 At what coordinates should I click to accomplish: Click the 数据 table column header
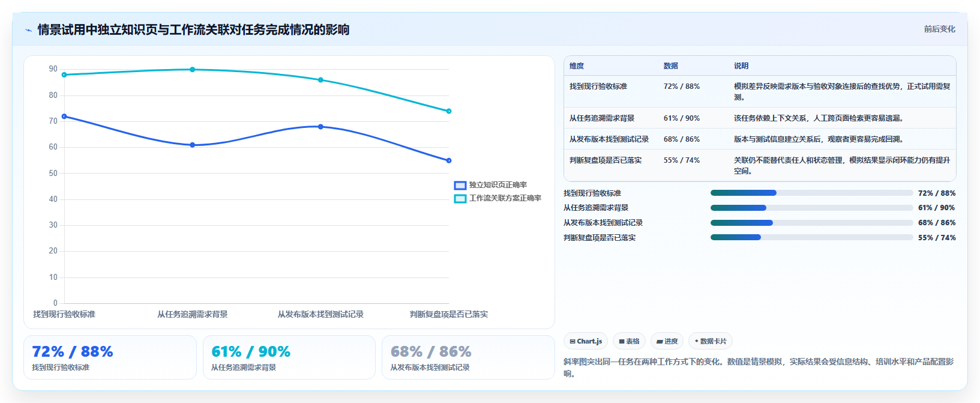[x=671, y=66]
